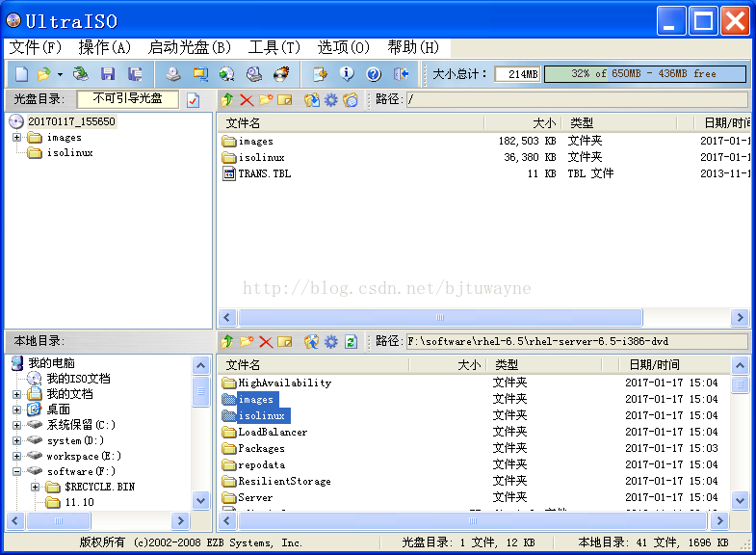Click the Save As double-floppy icon
Screen dimensions: 756x555
point(135,74)
